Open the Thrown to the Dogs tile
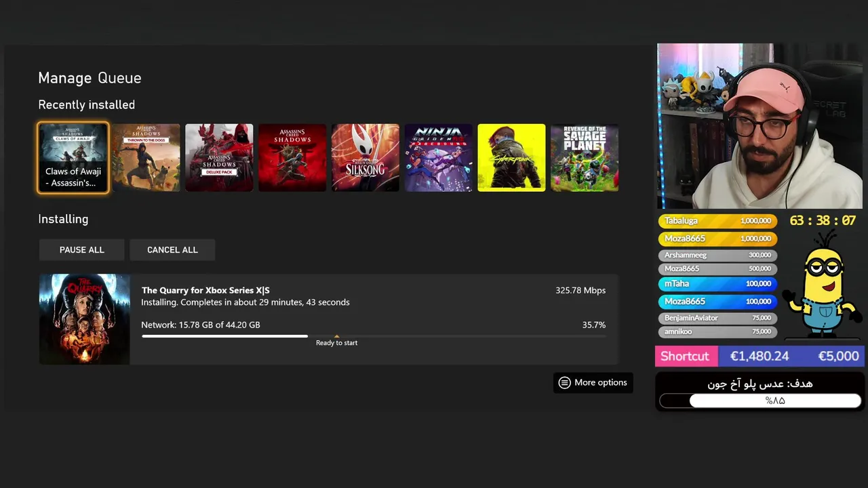 (x=146, y=158)
